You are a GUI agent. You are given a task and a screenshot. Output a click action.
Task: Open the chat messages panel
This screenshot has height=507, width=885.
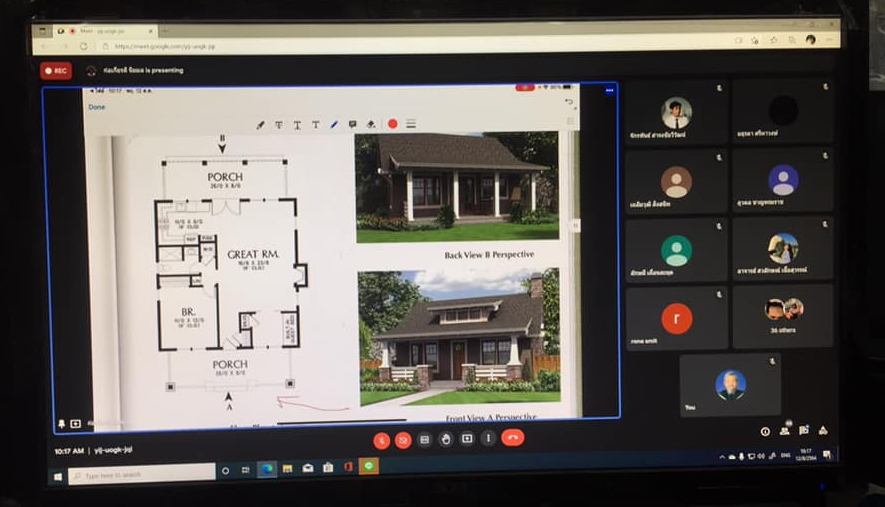(804, 431)
